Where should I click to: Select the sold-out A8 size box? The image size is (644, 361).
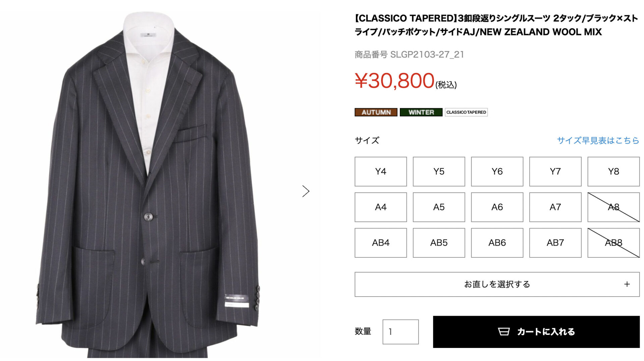(613, 207)
